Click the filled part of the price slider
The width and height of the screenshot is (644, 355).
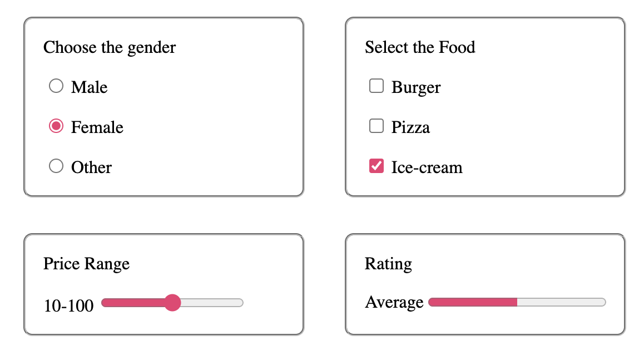133,303
